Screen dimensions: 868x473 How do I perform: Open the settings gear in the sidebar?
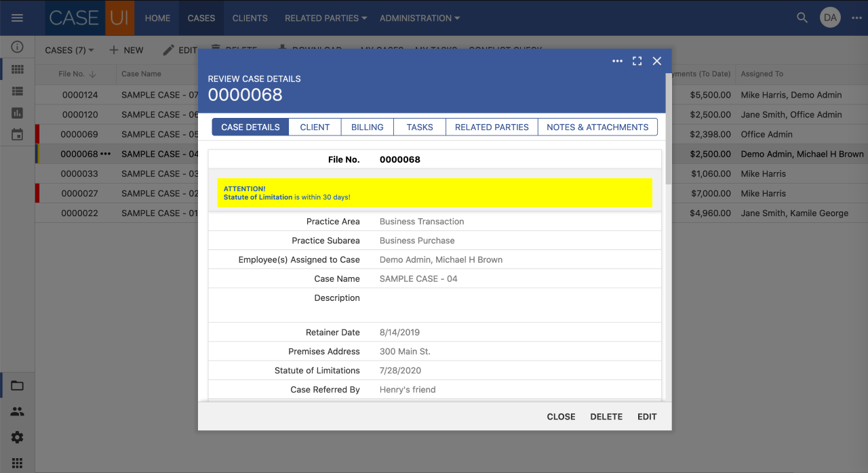(17, 437)
